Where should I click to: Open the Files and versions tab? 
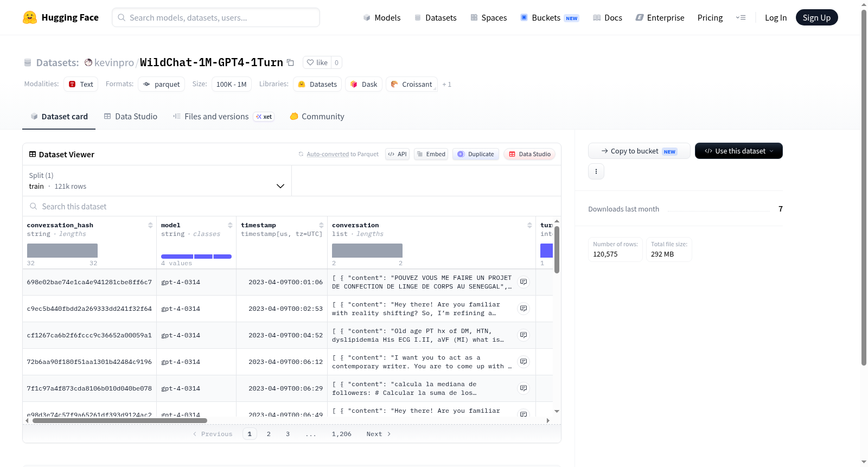coord(223,116)
